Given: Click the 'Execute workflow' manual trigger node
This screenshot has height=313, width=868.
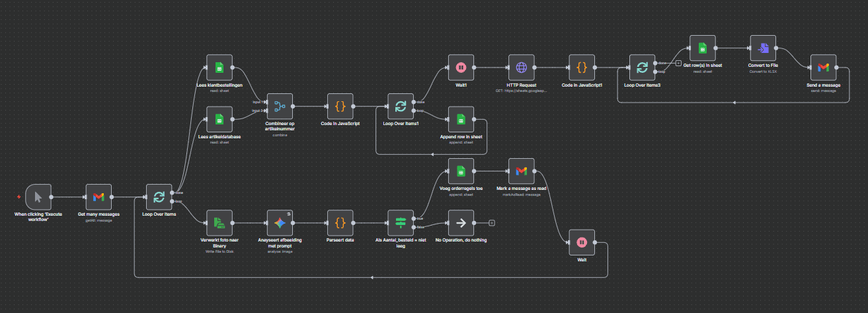Looking at the screenshot, I should (x=38, y=197).
